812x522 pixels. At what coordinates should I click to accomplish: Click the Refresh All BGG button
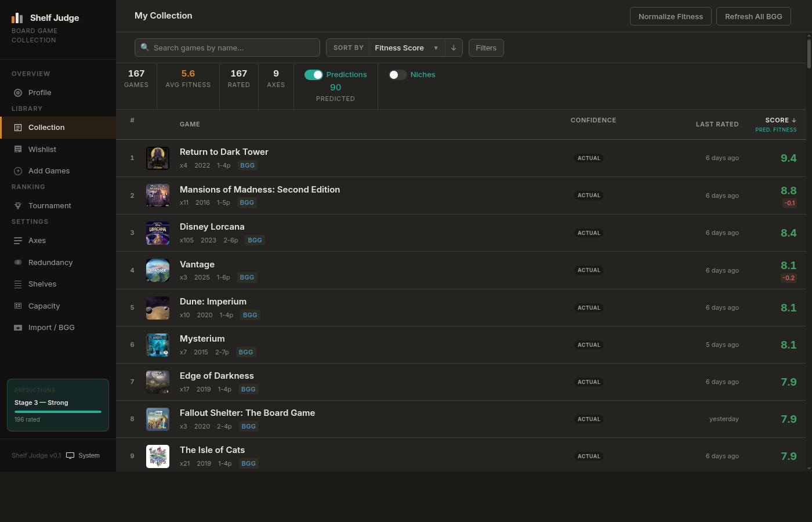pos(753,16)
